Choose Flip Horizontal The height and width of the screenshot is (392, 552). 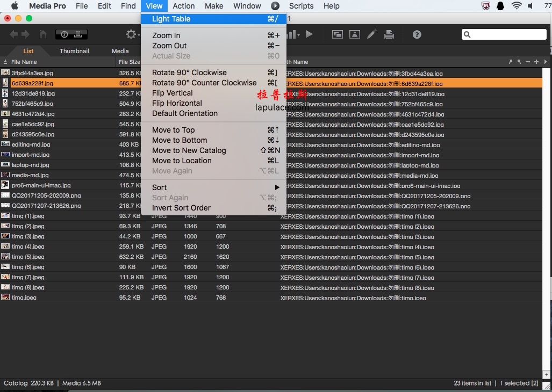click(x=213, y=103)
